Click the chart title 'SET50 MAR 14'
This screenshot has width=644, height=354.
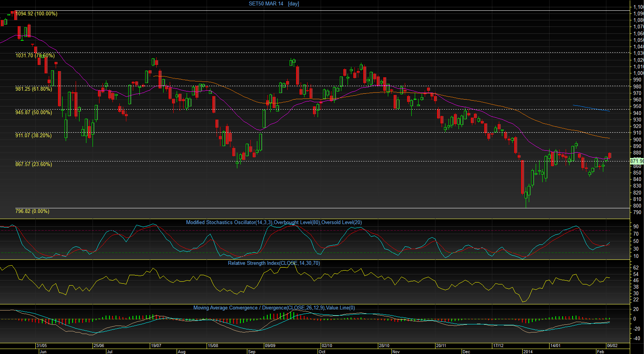pos(266,4)
